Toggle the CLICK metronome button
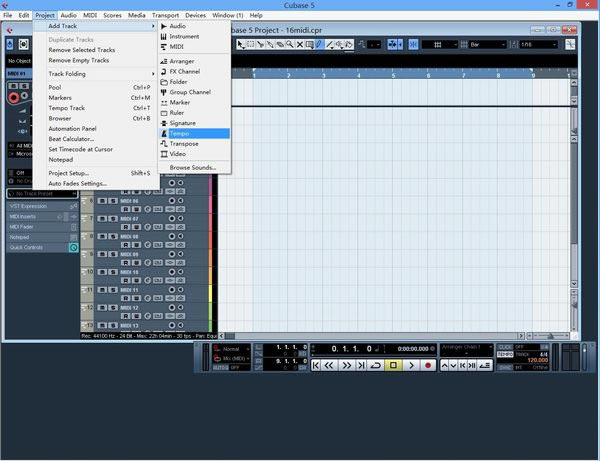Screen dimensions: 600x461 [505, 347]
